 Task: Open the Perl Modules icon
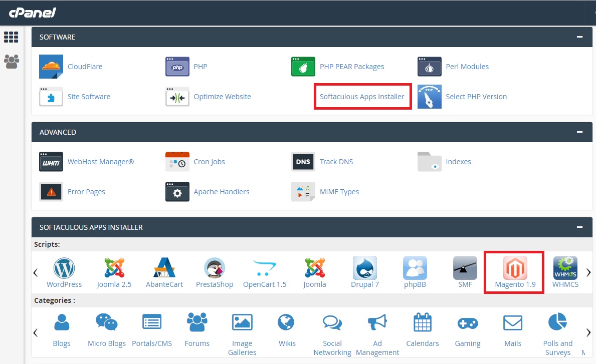(429, 67)
